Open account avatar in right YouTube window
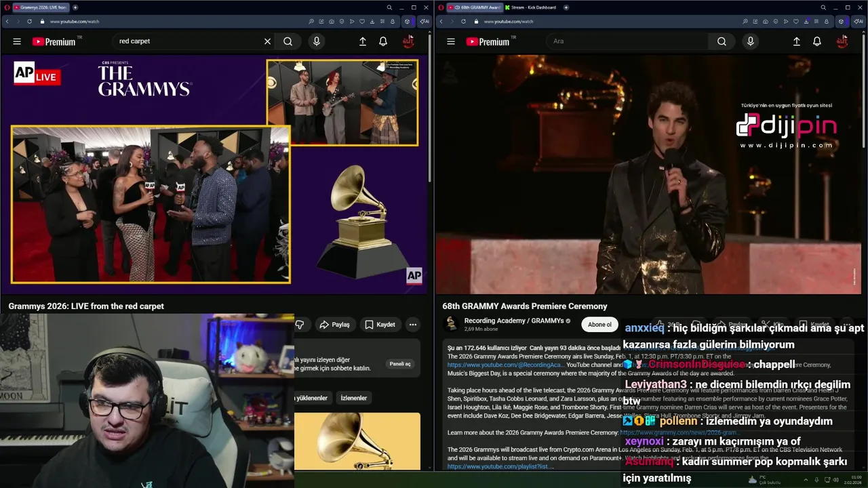 tap(842, 41)
